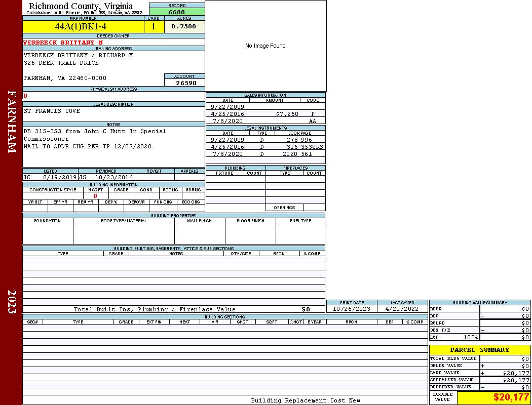Click the 9/22/2009 sales information date

click(227, 107)
